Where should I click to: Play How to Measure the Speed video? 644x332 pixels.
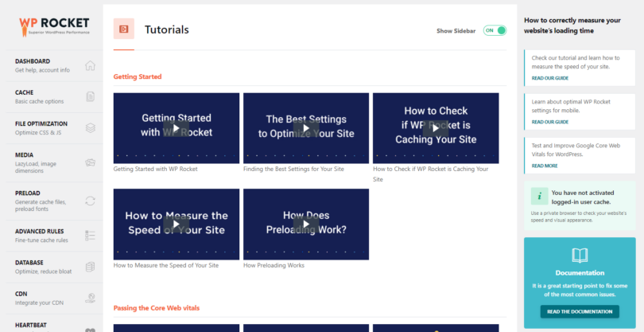click(x=177, y=225)
